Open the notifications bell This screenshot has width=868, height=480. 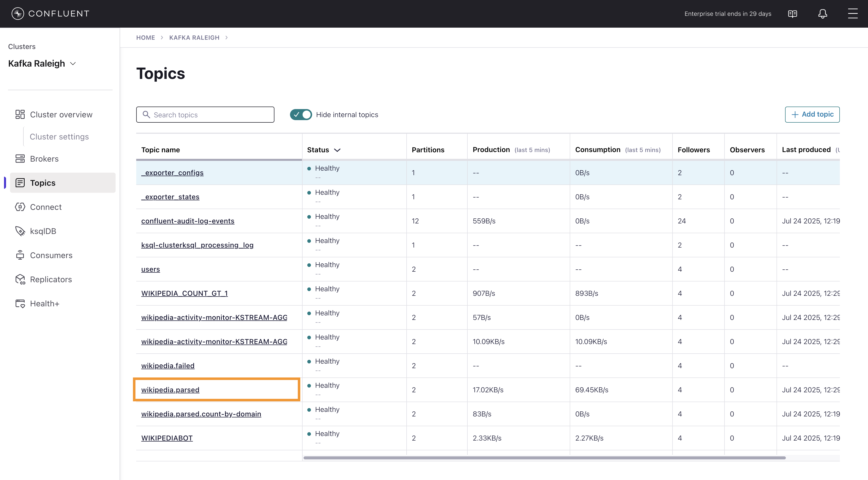click(x=823, y=14)
